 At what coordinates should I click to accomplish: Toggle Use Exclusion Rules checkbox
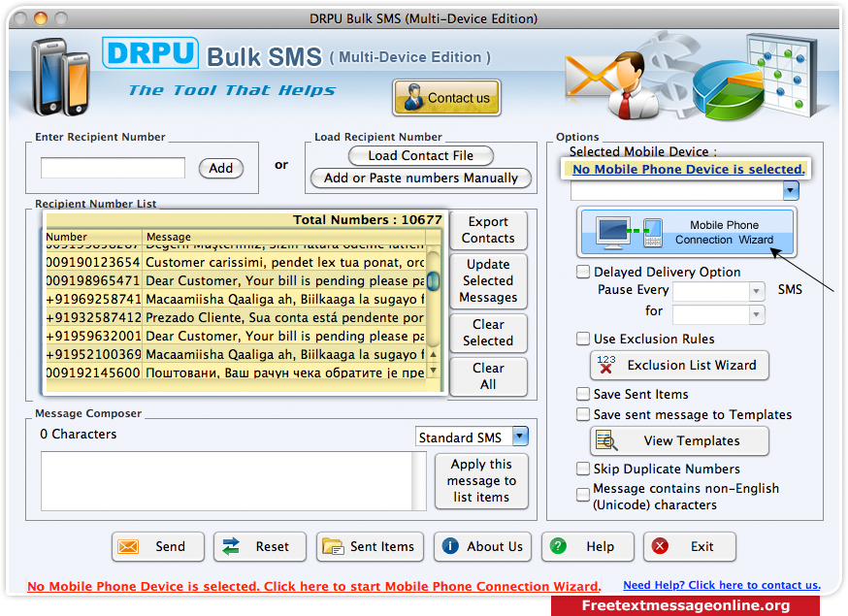582,339
